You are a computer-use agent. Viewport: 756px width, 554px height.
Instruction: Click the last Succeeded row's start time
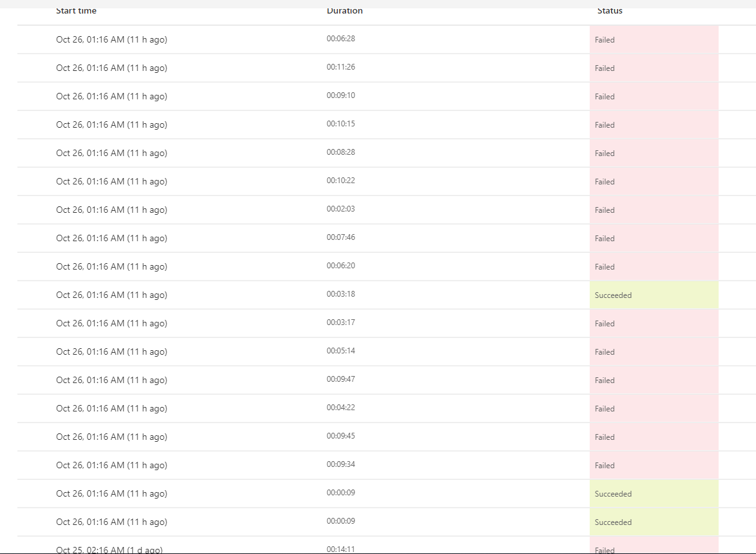coord(110,521)
